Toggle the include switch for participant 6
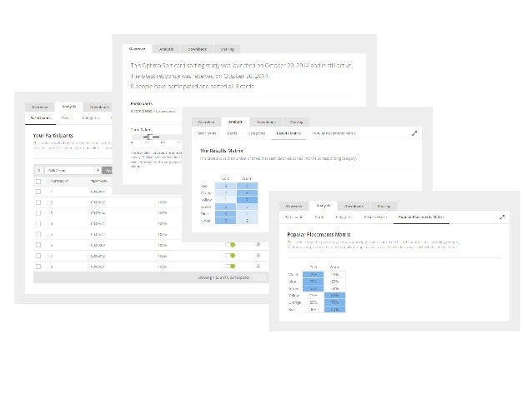Image resolution: width=532 pixels, height=399 pixels. coord(230,245)
